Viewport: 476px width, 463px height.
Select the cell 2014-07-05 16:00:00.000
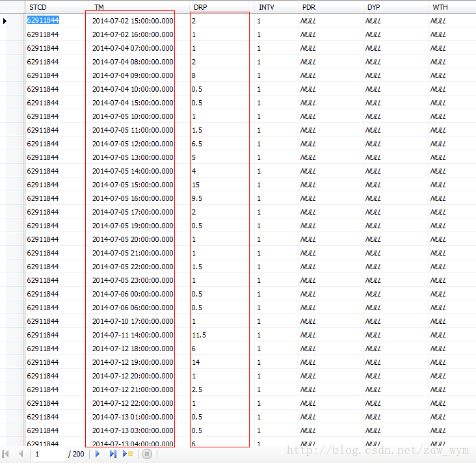click(133, 198)
